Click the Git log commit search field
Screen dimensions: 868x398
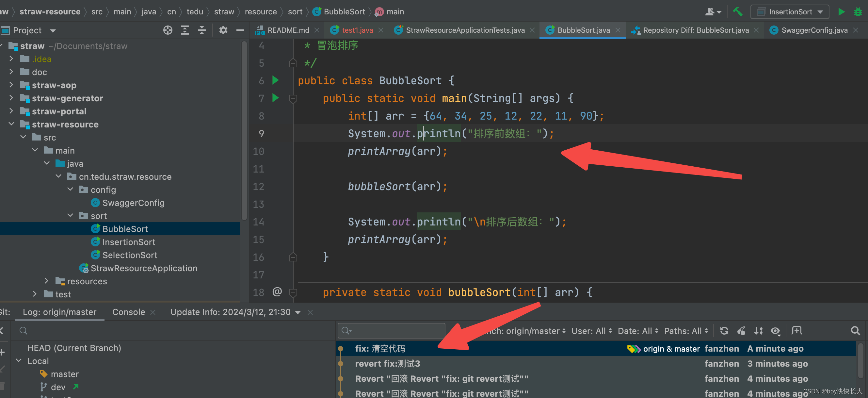[392, 331]
